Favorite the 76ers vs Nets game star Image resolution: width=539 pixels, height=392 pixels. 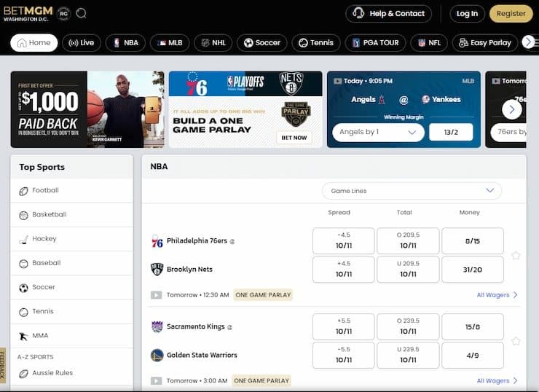[x=516, y=255]
